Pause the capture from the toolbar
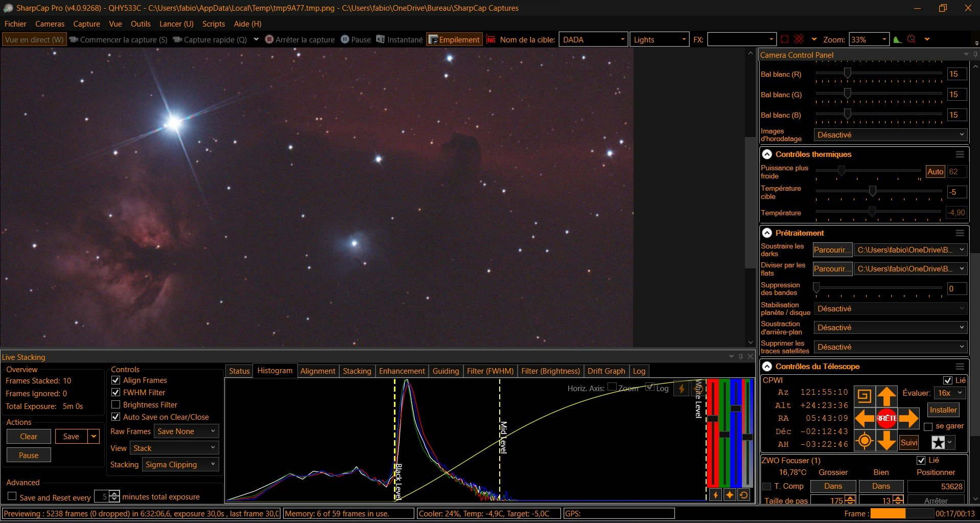 pyautogui.click(x=356, y=39)
